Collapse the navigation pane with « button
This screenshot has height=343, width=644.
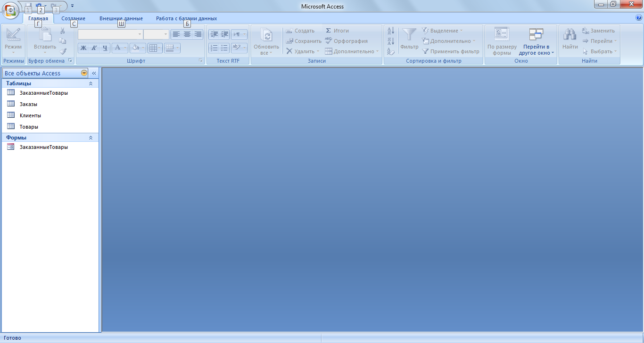(x=94, y=73)
